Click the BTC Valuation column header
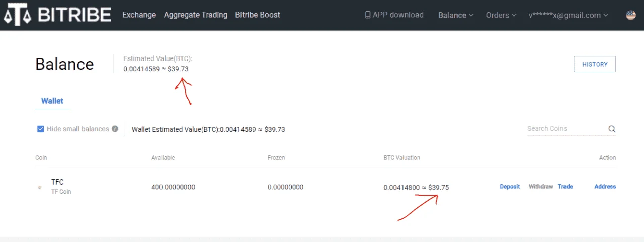Viewport: 644px width, 242px height. point(402,158)
